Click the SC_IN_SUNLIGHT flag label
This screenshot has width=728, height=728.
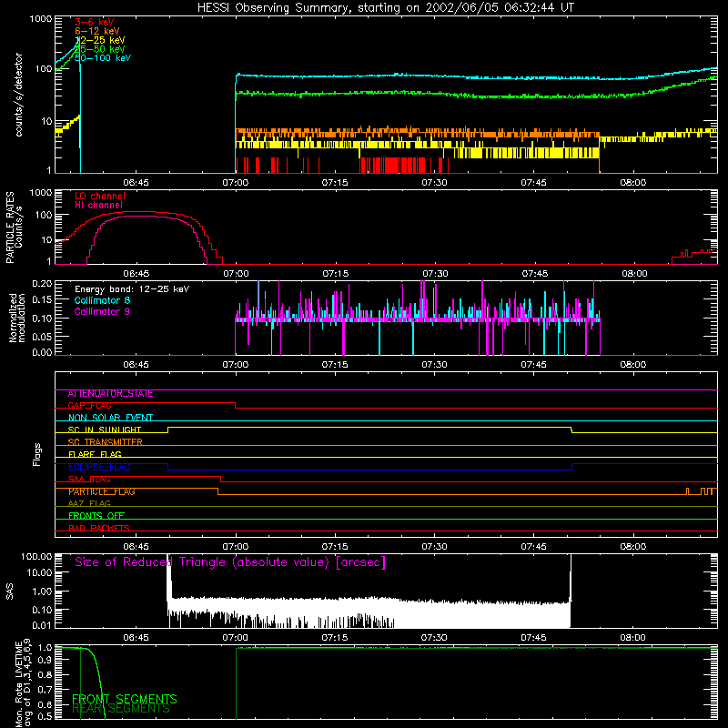105,430
